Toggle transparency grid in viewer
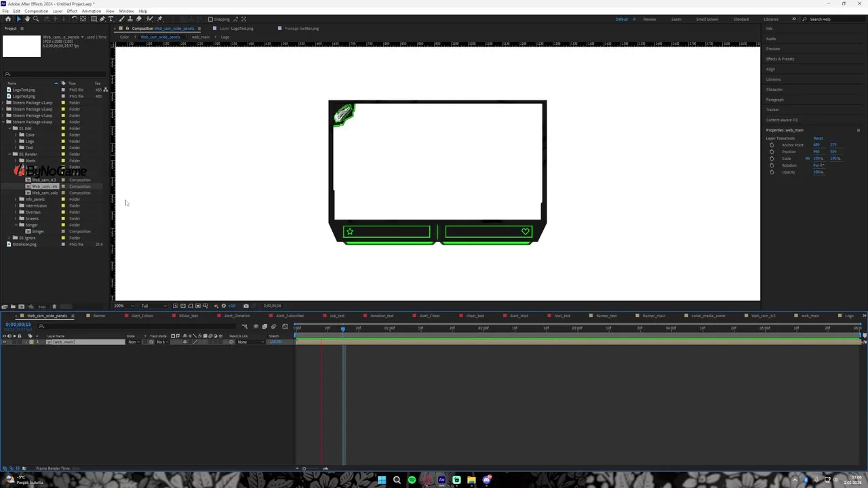The height and width of the screenshot is (488, 868). [x=183, y=306]
